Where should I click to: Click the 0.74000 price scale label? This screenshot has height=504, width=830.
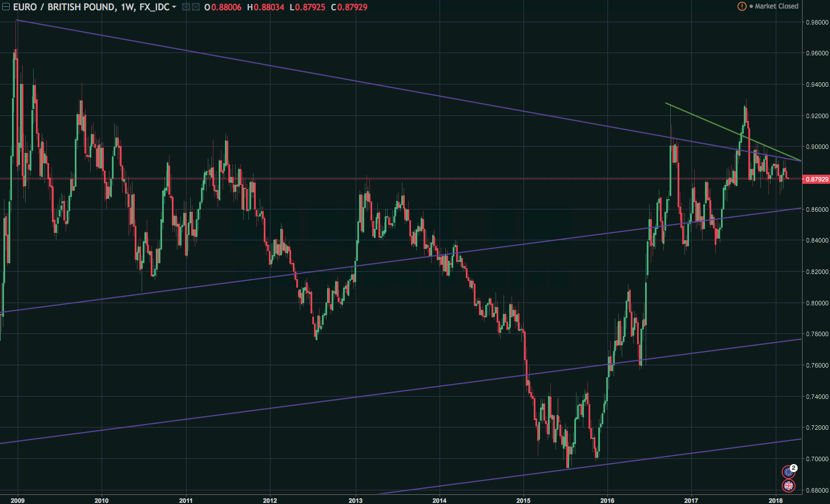pos(817,397)
